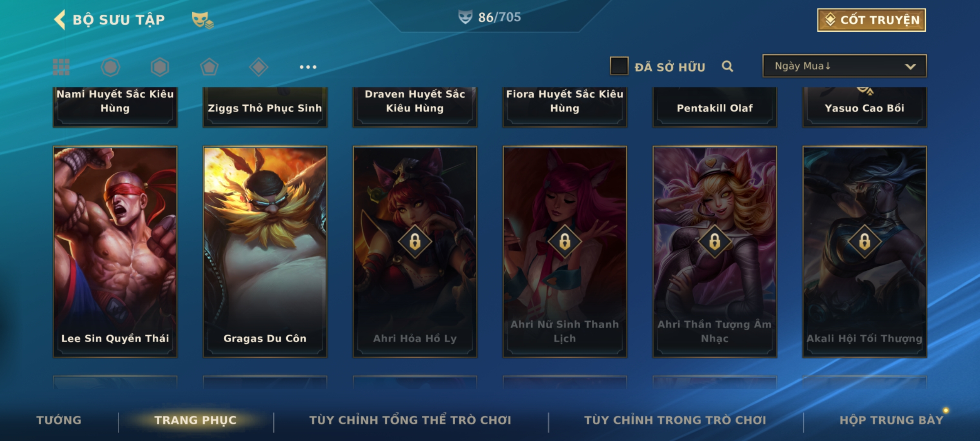Image resolution: width=980 pixels, height=441 pixels.
Task: Go to Tùy Chỉnh Trong Trò Chơi tab
Action: tap(675, 420)
